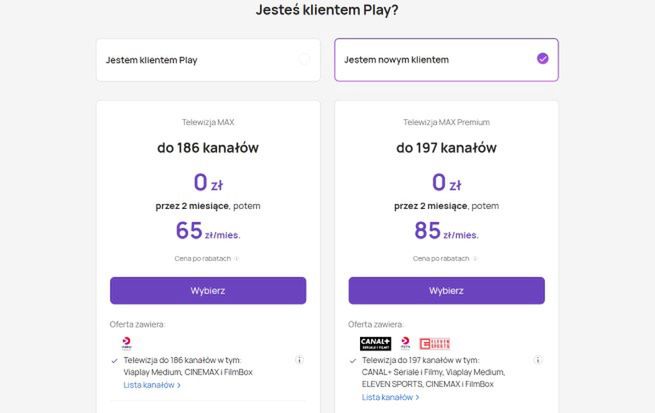Click the CANAL+ logo in MAX Premium card

click(x=374, y=343)
